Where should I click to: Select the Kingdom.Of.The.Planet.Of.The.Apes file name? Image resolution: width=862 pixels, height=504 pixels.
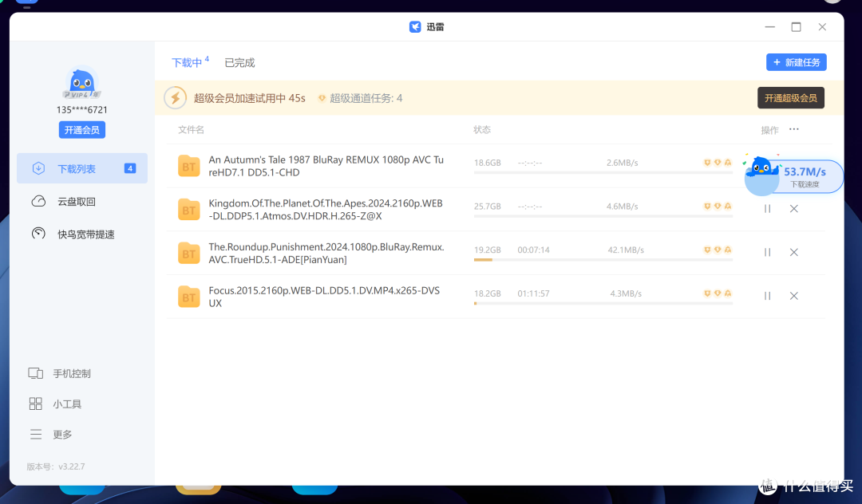tap(326, 209)
